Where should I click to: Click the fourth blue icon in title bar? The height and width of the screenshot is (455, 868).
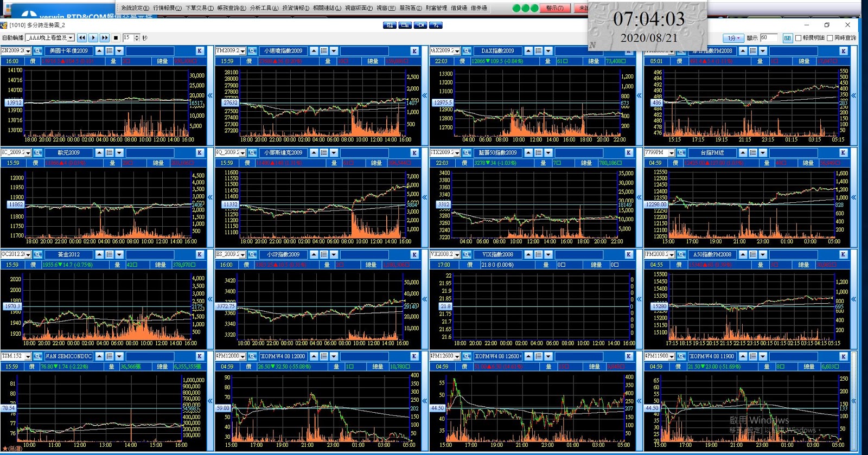pos(436,25)
